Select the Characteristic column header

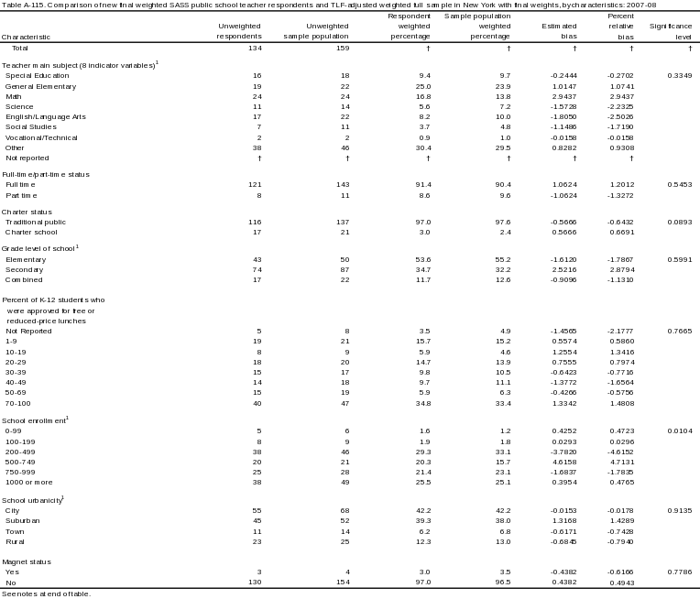coord(27,37)
